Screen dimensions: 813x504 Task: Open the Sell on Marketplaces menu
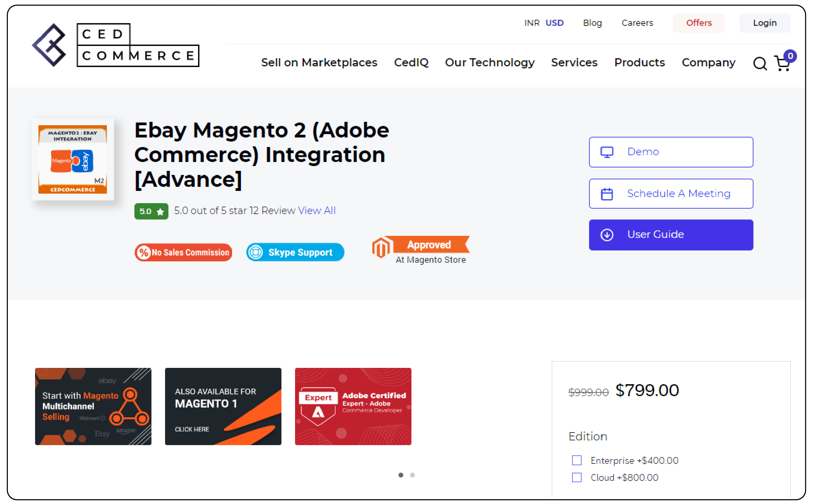319,63
